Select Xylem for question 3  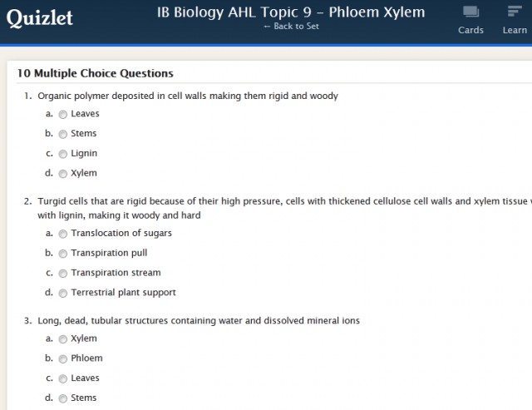63,339
